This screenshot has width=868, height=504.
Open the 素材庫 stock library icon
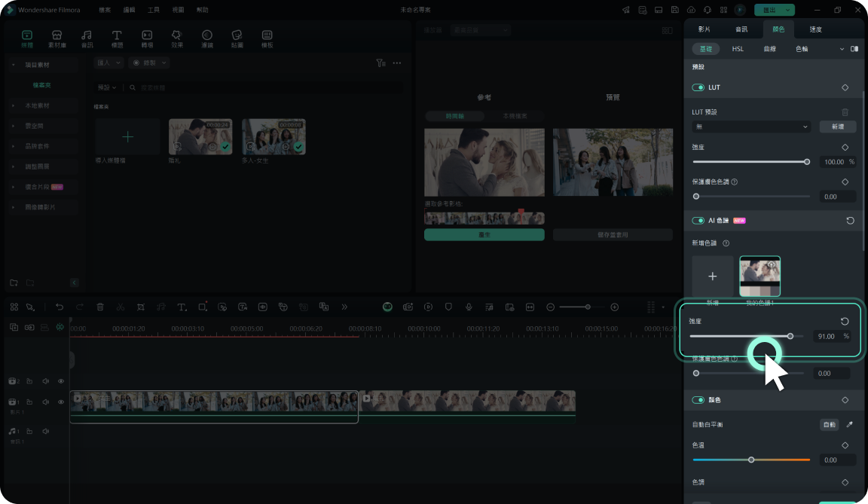click(x=57, y=38)
